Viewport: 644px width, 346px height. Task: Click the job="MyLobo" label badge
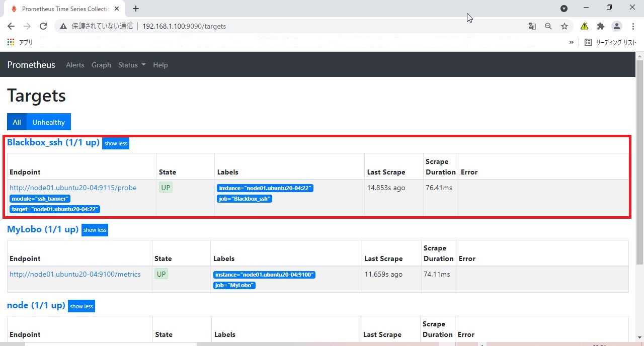[234, 285]
